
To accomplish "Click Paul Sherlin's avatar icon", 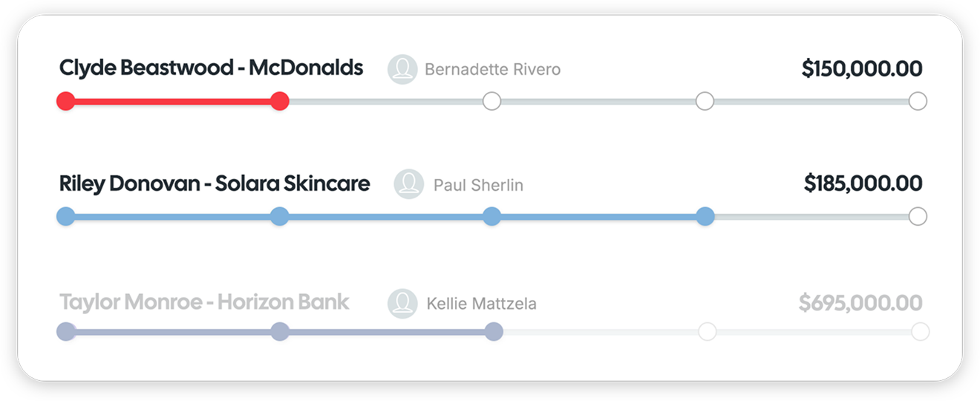I will [409, 184].
